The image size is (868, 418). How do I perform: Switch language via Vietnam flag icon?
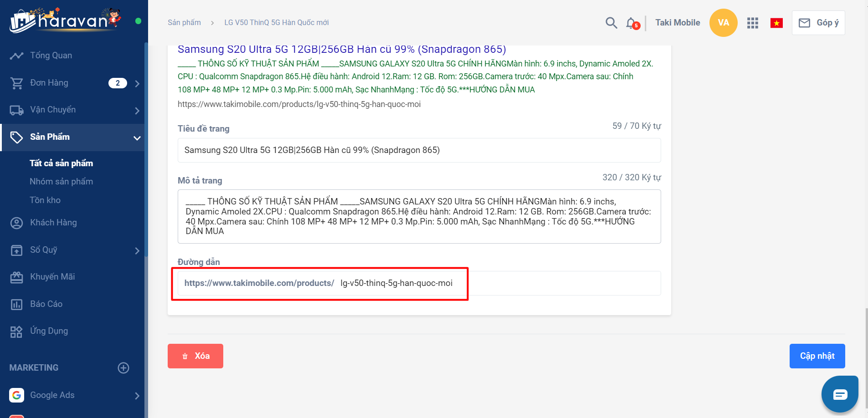(776, 23)
